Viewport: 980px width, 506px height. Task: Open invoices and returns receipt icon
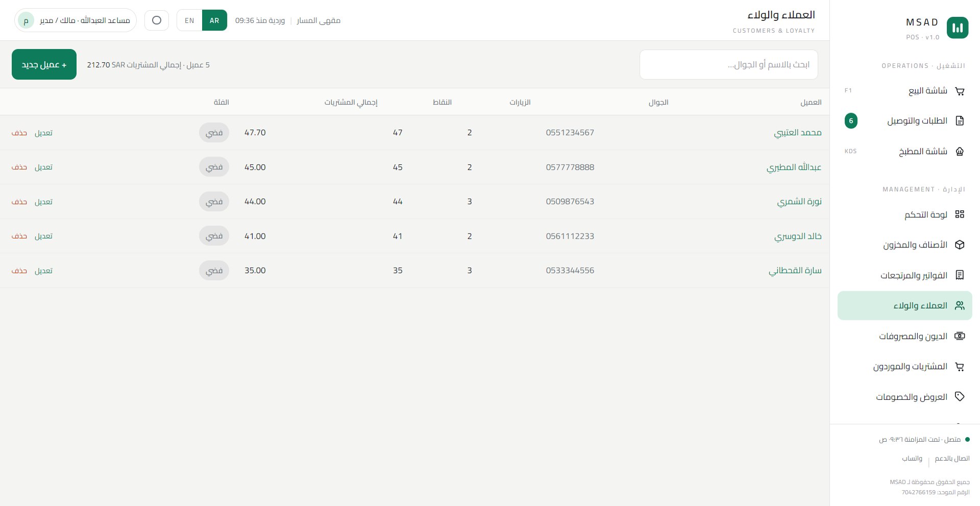tap(960, 275)
